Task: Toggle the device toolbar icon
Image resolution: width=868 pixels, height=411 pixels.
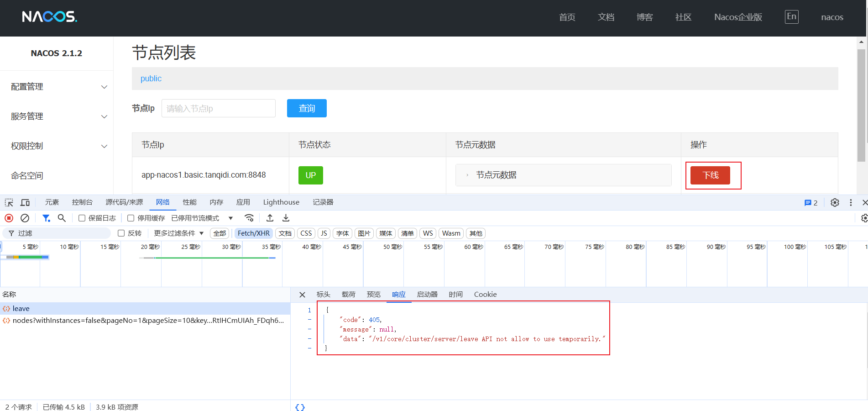Action: click(x=25, y=202)
